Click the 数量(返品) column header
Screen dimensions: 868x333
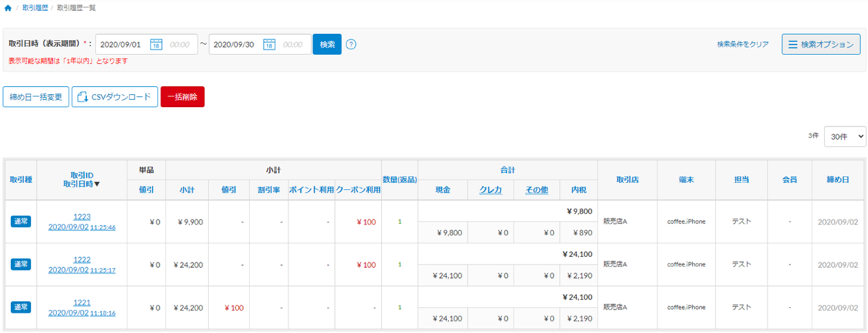coord(399,180)
